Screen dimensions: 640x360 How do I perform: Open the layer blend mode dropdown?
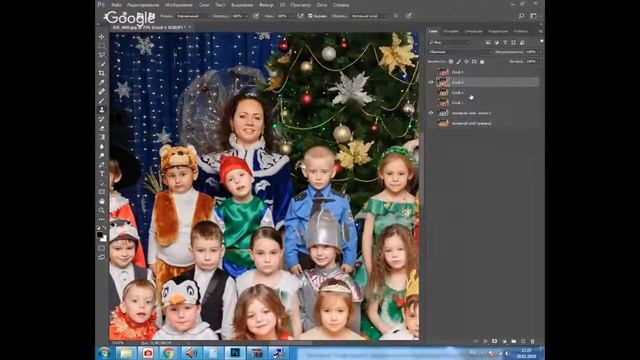point(460,52)
